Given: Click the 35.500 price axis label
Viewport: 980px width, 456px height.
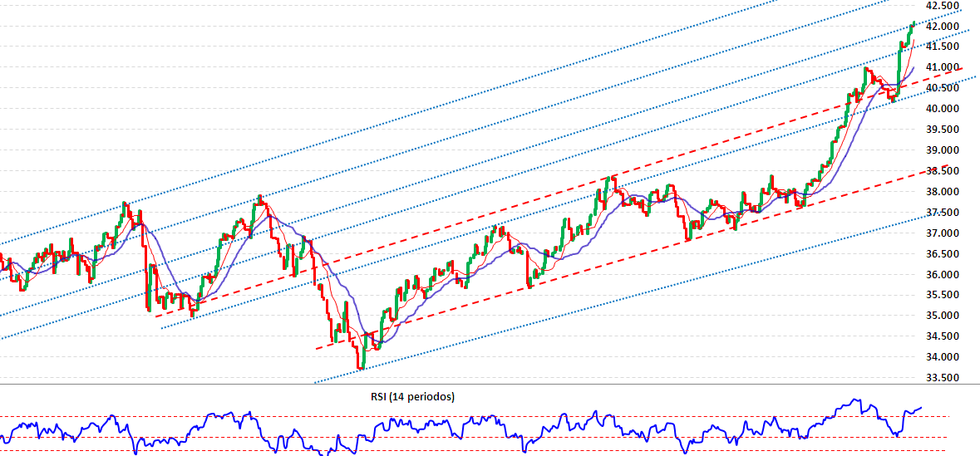Looking at the screenshot, I should click(x=943, y=294).
